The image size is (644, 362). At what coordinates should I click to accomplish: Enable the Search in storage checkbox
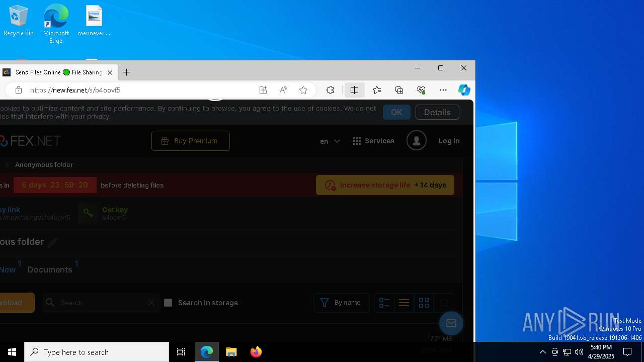pyautogui.click(x=168, y=303)
